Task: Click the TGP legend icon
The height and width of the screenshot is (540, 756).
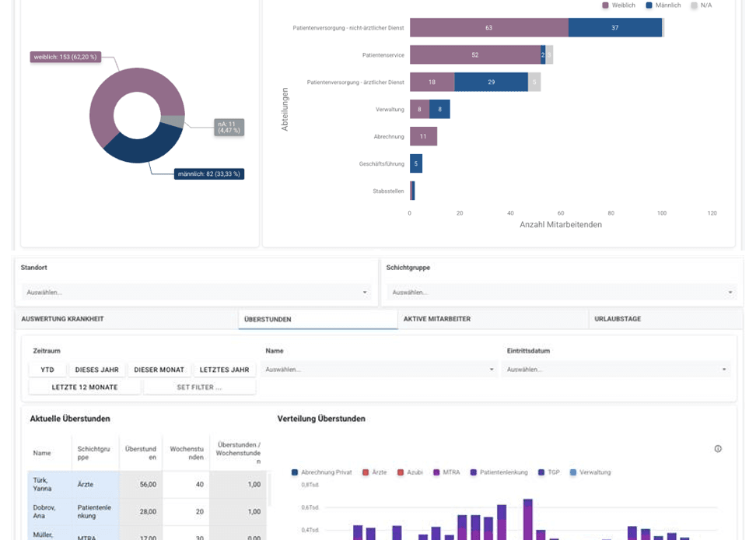Action: point(541,472)
